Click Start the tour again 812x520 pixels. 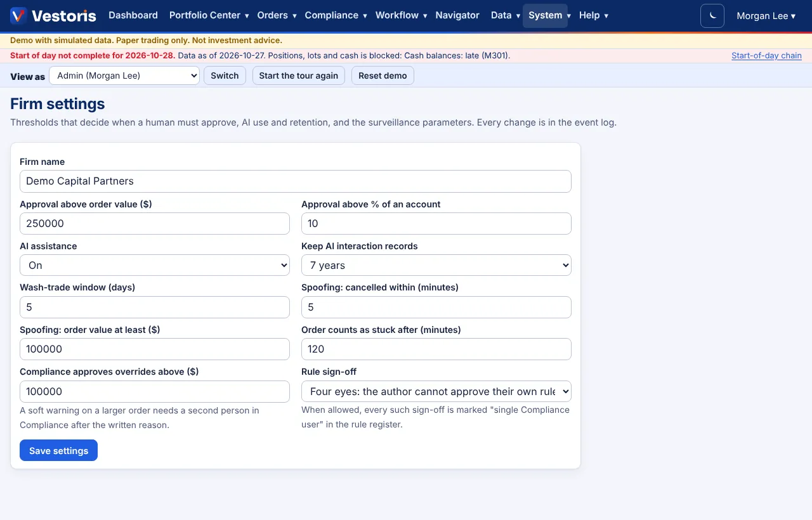pyautogui.click(x=299, y=75)
